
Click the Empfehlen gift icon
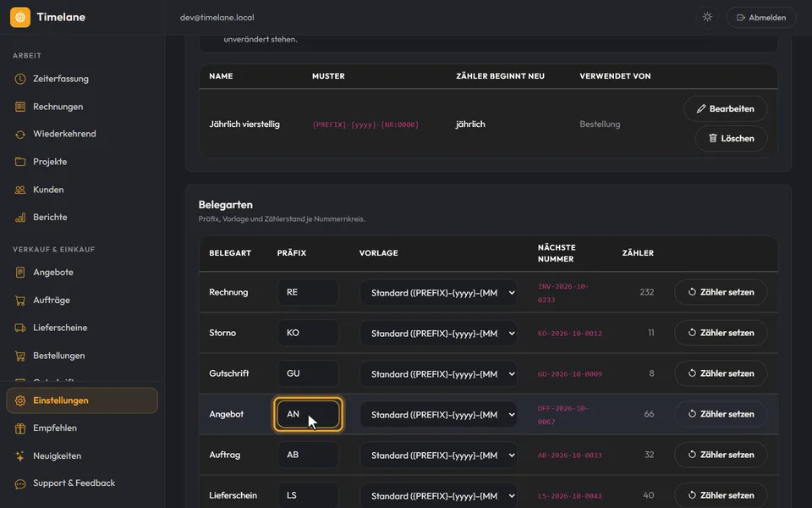[20, 428]
